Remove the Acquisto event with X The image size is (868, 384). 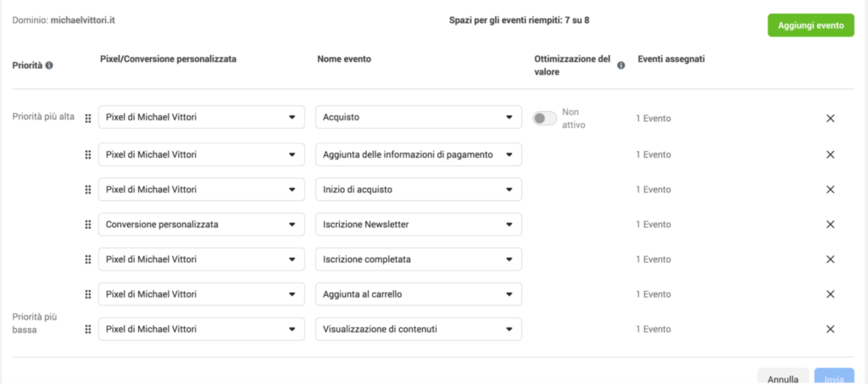coord(831,118)
